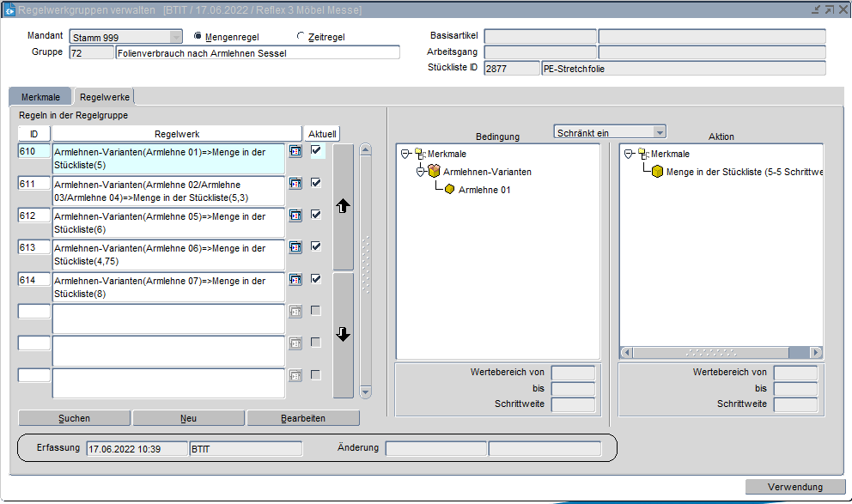The width and height of the screenshot is (852, 504).
Task: Open the detail icon for rule 613
Action: 295,247
